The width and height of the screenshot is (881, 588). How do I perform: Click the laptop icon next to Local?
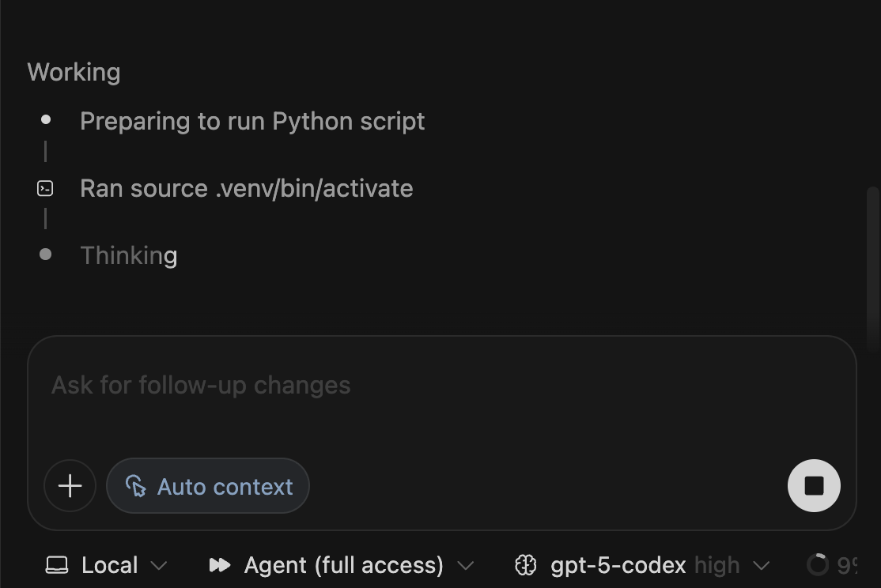pyautogui.click(x=57, y=565)
